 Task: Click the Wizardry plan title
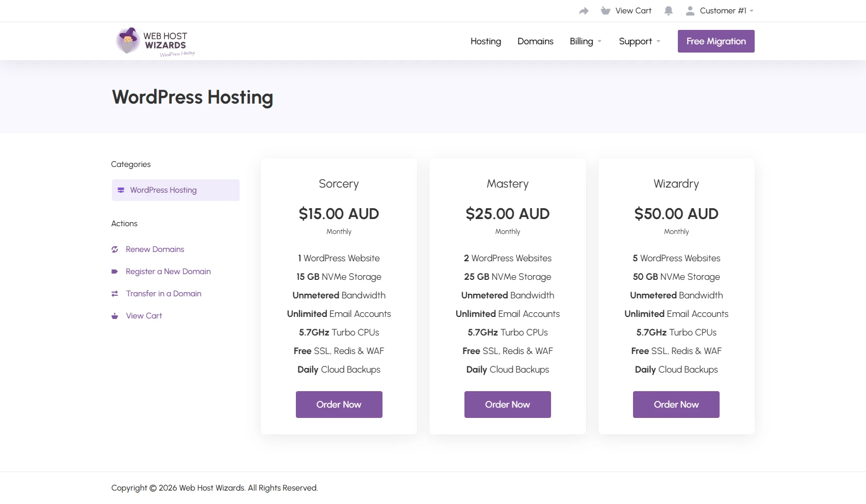pos(676,184)
